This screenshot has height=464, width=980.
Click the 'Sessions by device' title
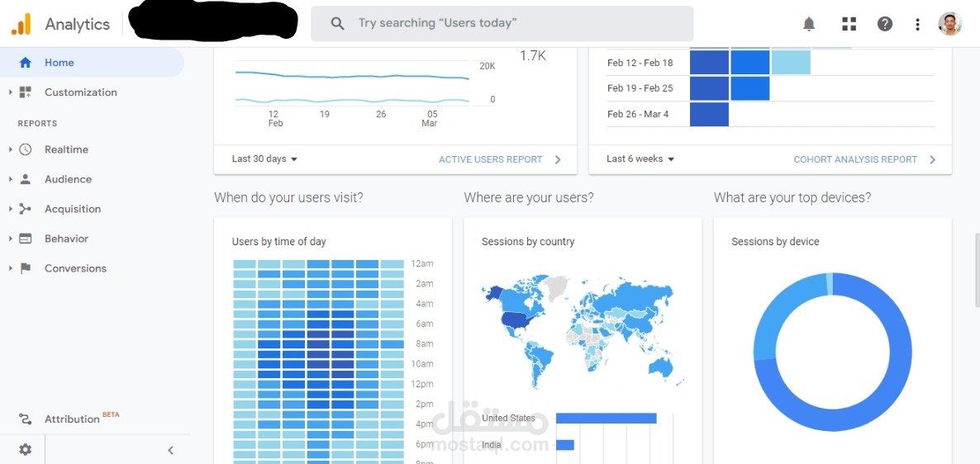click(775, 242)
